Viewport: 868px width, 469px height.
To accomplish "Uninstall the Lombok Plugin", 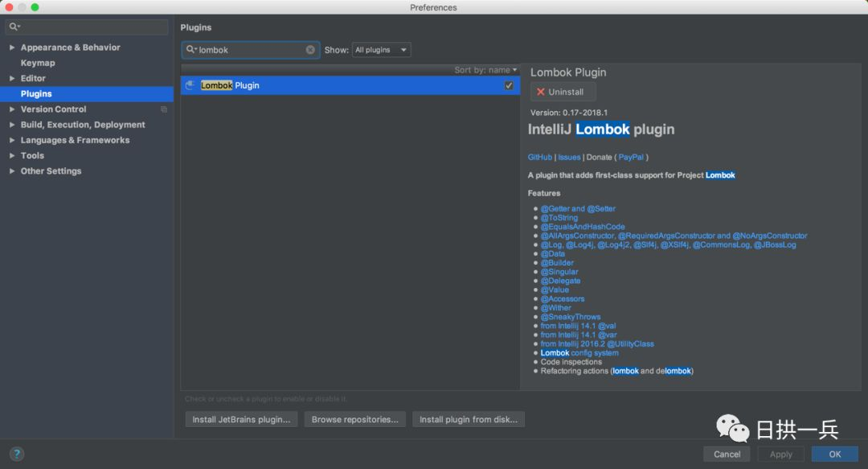I will coord(563,92).
